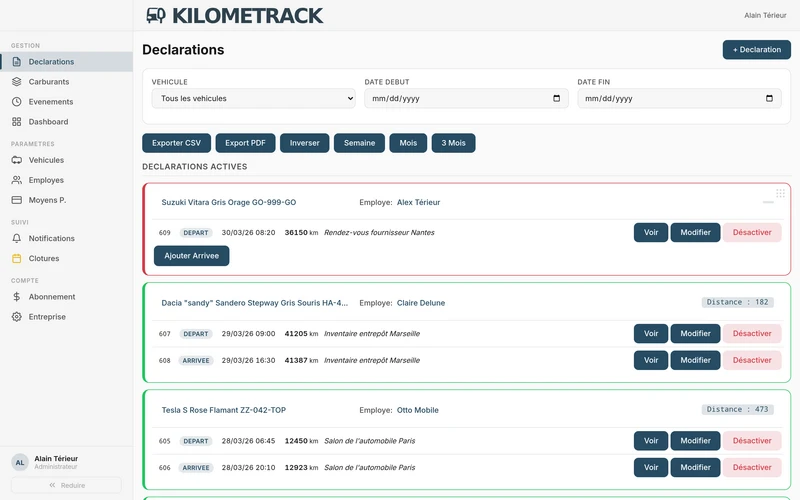Viewport: 800px width, 500px height.
Task: Open Date fin calendar picker icon
Action: point(769,98)
